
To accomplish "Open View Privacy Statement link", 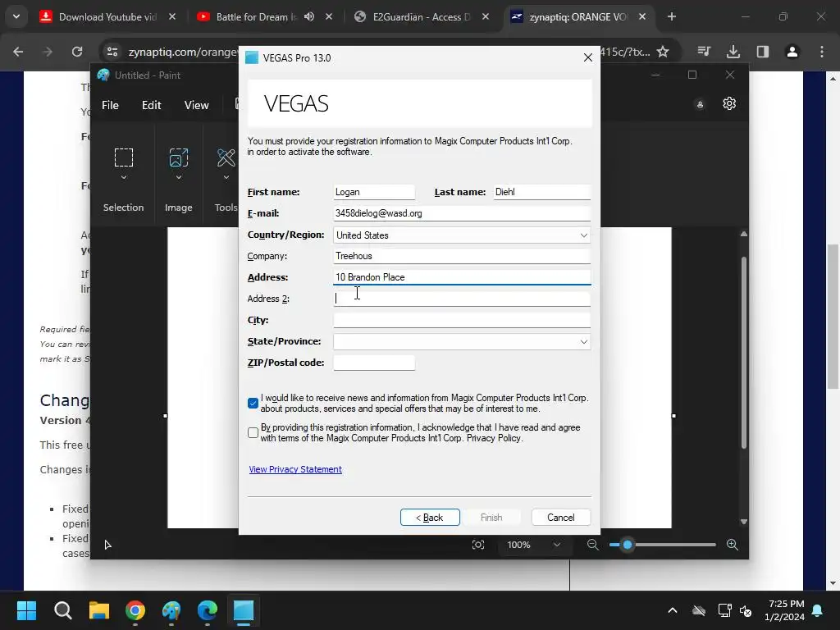I will (x=295, y=469).
